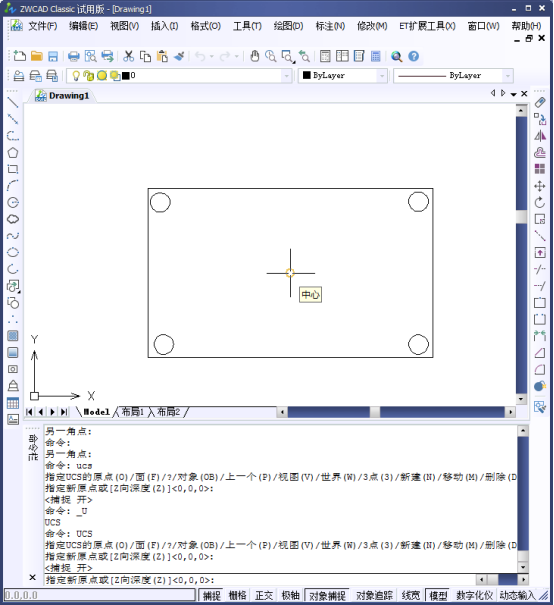Image resolution: width=554 pixels, height=605 pixels.
Task: Click the Print icon
Action: [74, 56]
